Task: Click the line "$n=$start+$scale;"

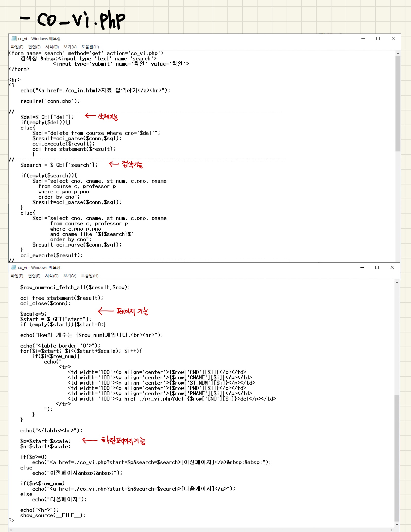Action: [45, 446]
